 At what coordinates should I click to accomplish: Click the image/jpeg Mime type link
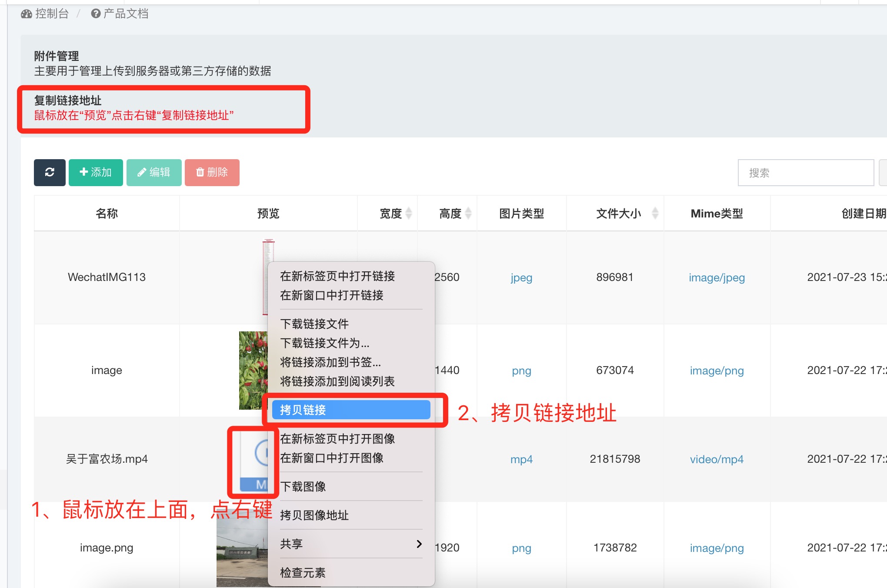pos(717,277)
